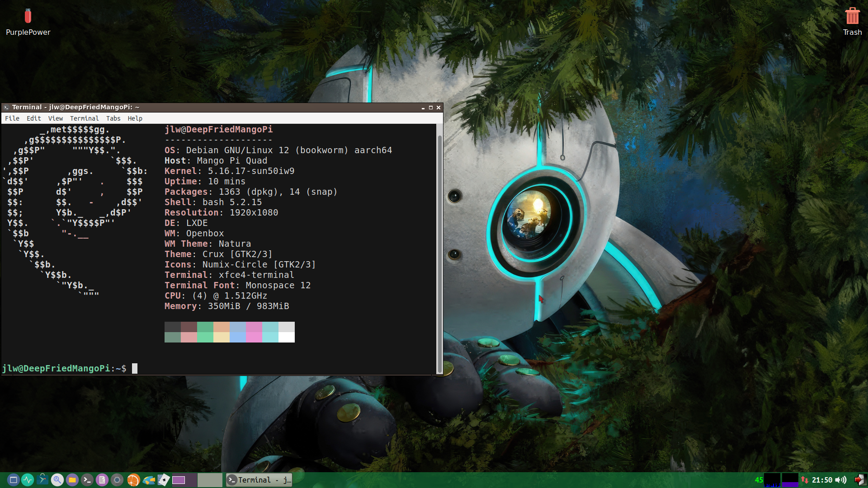Open the system monitor pulse icon
868x488 pixels.
click(28, 480)
